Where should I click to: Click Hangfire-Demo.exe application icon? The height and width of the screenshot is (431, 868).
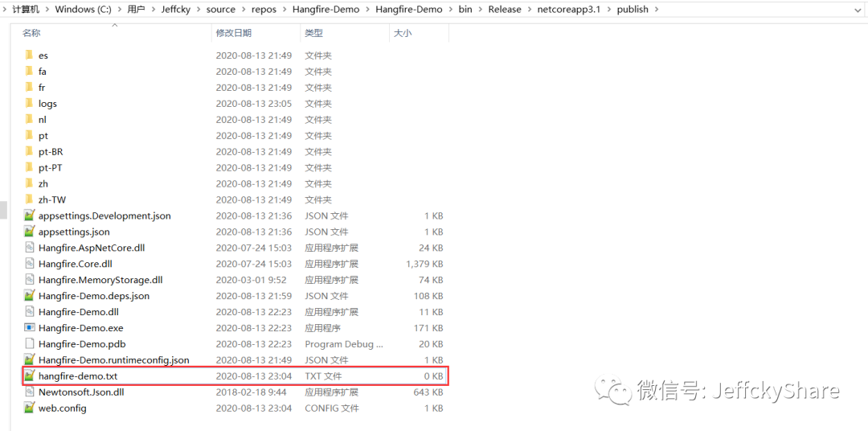point(30,328)
